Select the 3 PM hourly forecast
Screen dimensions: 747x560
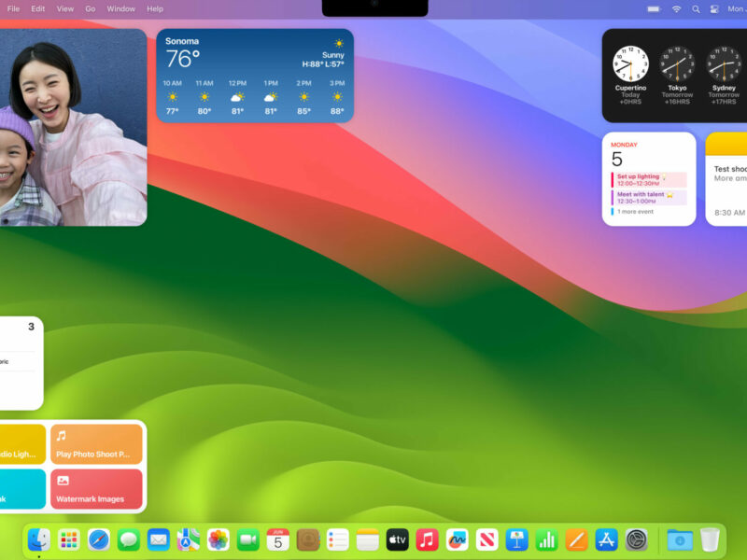tap(337, 97)
